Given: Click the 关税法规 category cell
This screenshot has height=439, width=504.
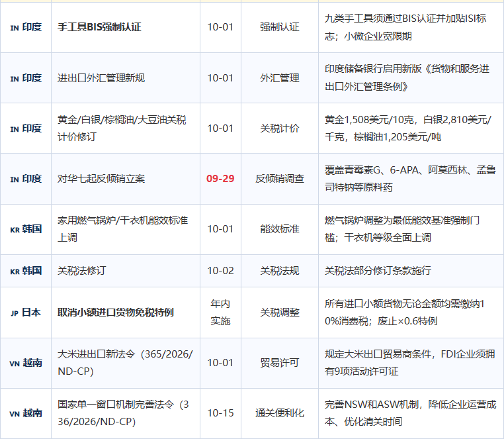Looking at the screenshot, I should [280, 271].
